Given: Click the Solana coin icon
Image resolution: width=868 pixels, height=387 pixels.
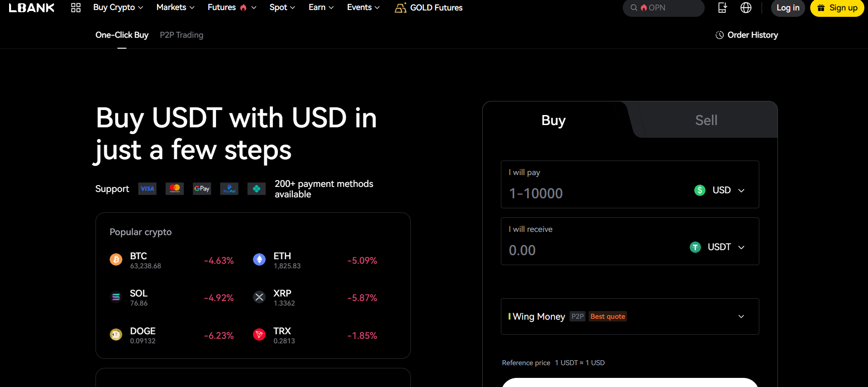Looking at the screenshot, I should pos(116,297).
